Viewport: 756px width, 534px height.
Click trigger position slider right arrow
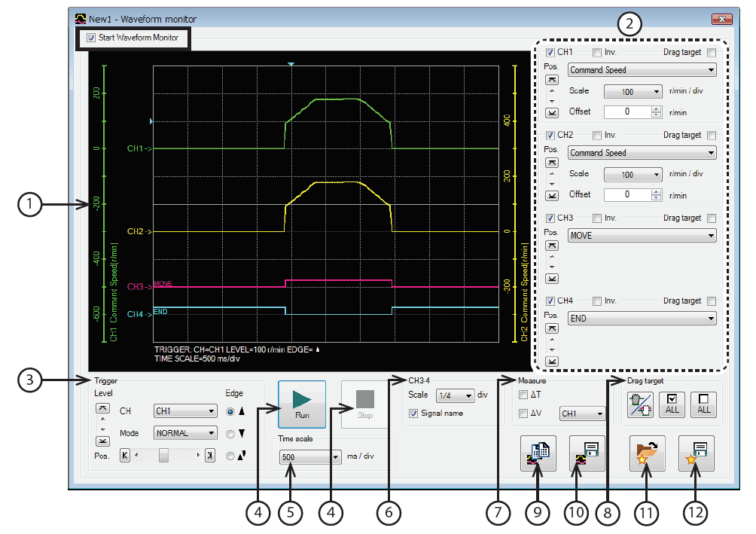198,456
